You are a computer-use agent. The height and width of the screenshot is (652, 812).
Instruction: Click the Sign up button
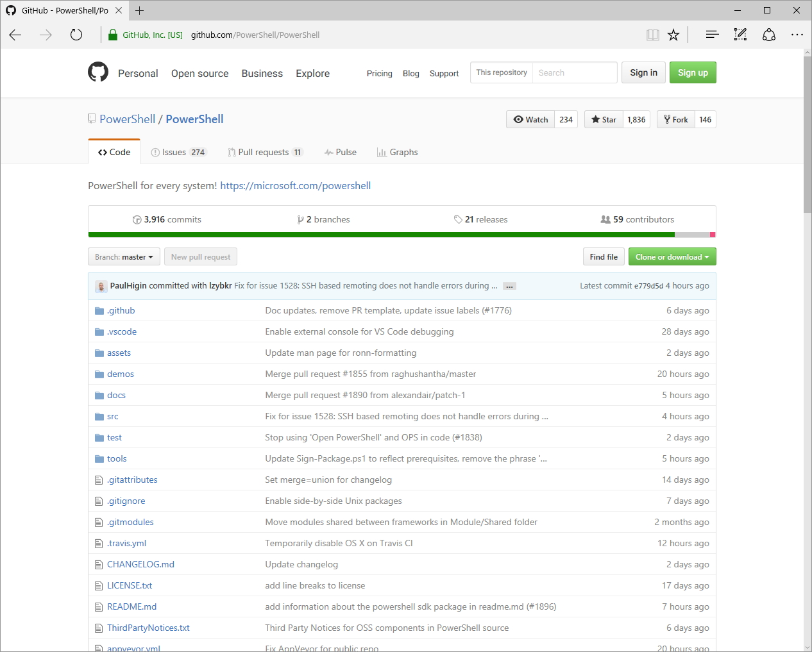[x=693, y=72]
